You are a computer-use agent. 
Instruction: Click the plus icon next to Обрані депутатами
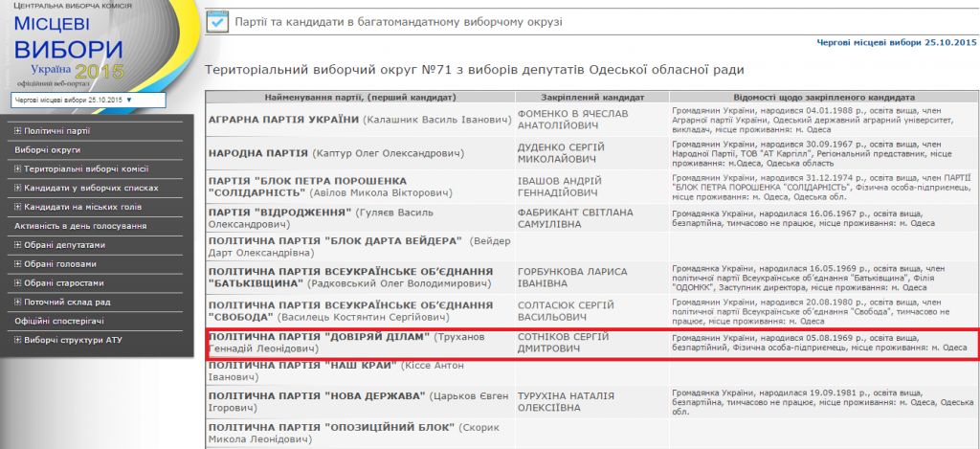click(x=18, y=245)
